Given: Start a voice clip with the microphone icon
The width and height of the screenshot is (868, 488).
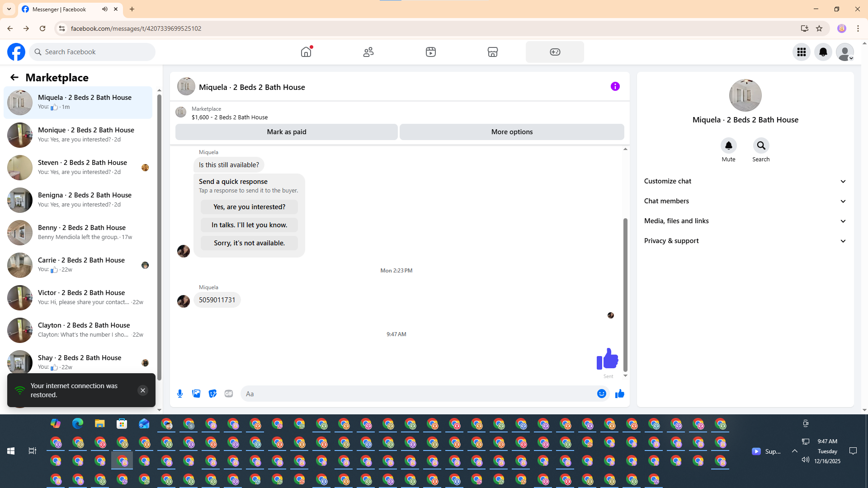Looking at the screenshot, I should coord(180,394).
